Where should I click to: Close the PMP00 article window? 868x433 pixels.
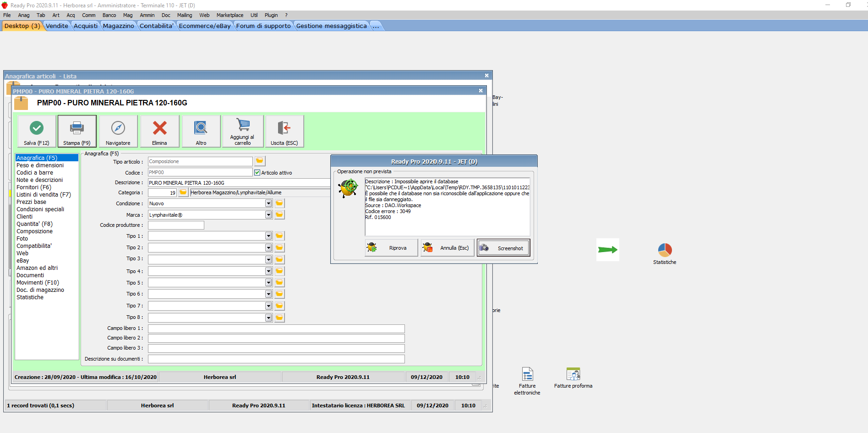[x=480, y=91]
